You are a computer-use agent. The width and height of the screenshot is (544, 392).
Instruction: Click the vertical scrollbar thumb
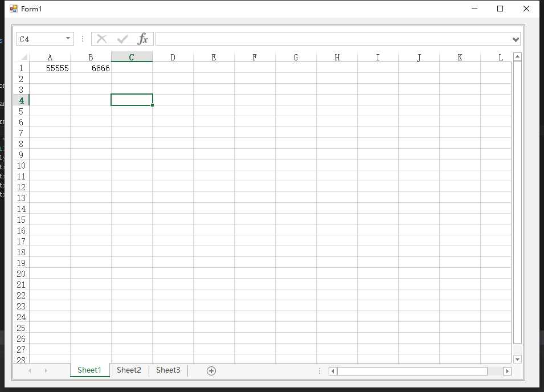pyautogui.click(x=517, y=203)
